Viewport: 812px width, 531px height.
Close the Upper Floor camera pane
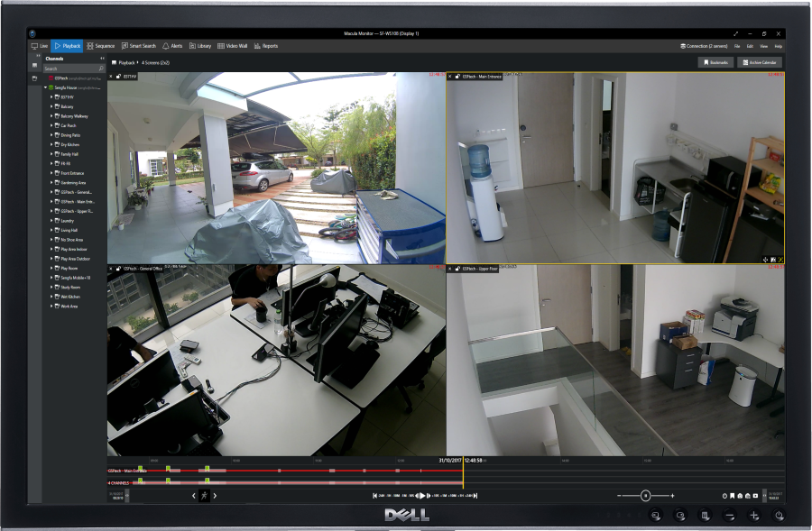[450, 269]
